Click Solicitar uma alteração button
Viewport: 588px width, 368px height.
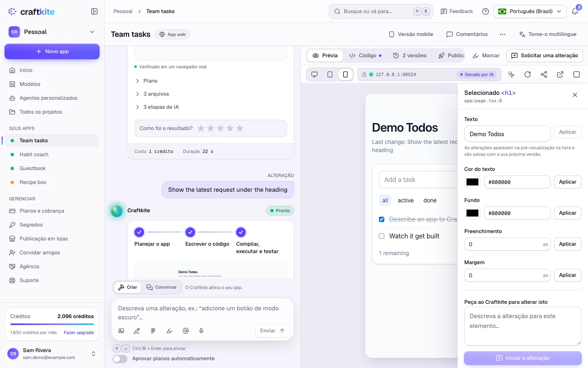[x=545, y=56]
